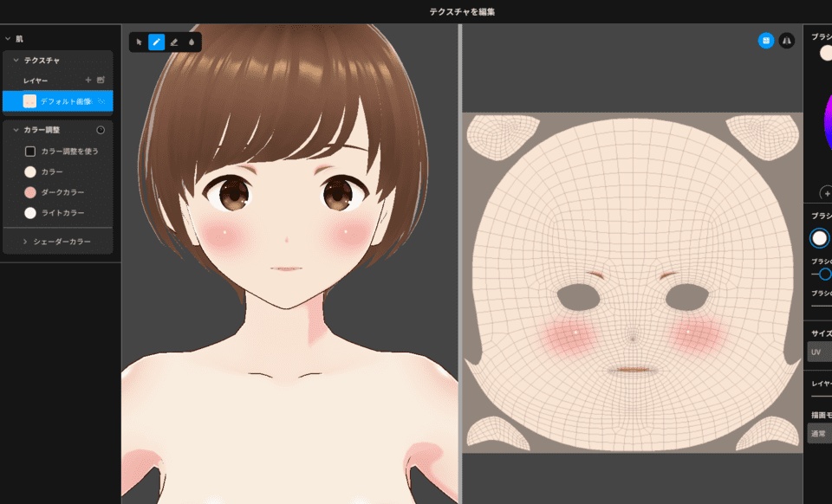
Task: Switch to the Eraser tool
Action: coord(173,41)
